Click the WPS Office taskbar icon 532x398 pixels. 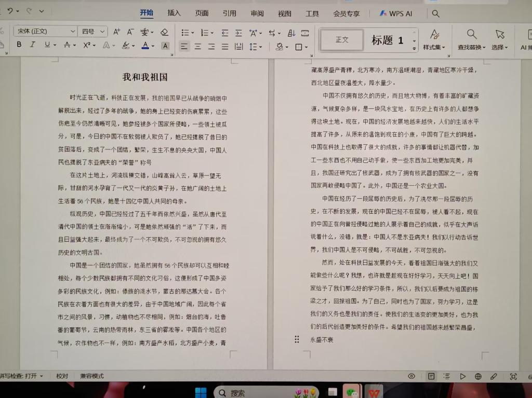(x=373, y=392)
